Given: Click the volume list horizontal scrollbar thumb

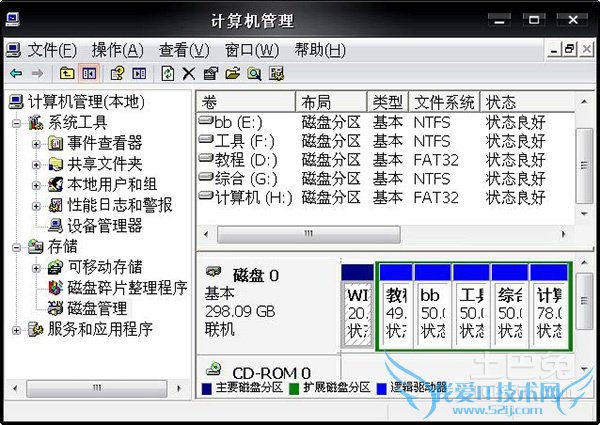Looking at the screenshot, I should point(309,234).
